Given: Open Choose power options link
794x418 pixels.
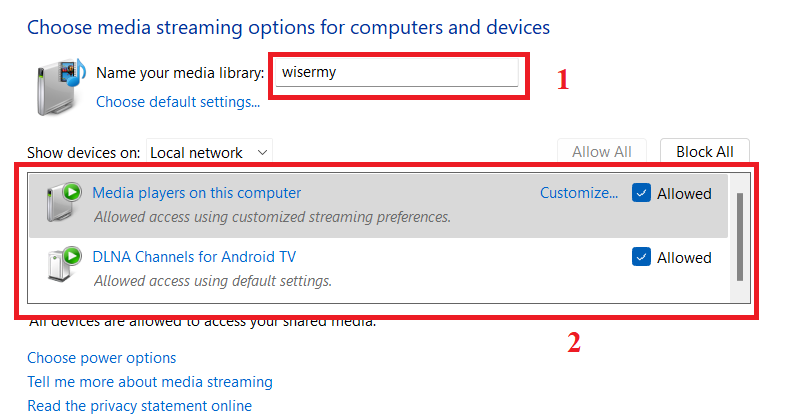Looking at the screenshot, I should coord(101,358).
